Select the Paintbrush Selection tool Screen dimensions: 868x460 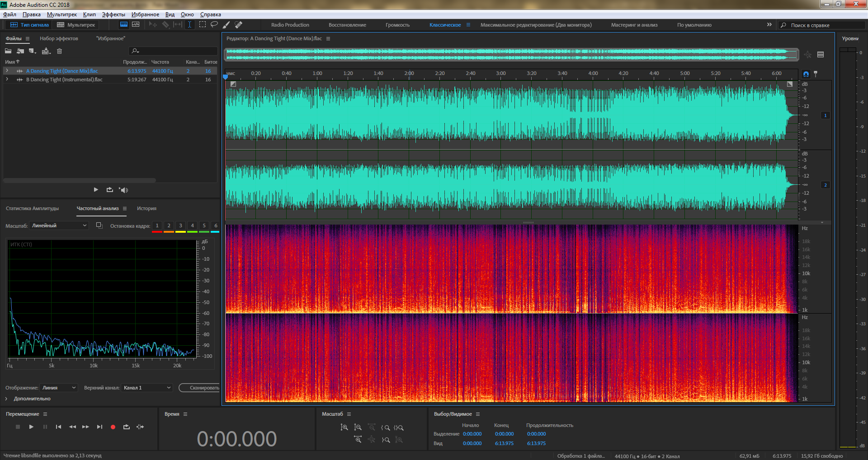click(226, 25)
